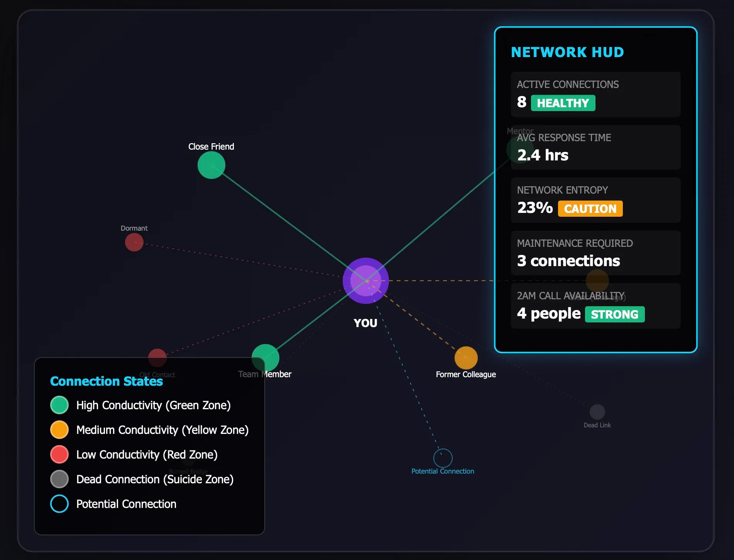Click the 'AVG RESPONSE TIME' stat label
Viewport: 734px width, 560px height.
click(x=564, y=138)
